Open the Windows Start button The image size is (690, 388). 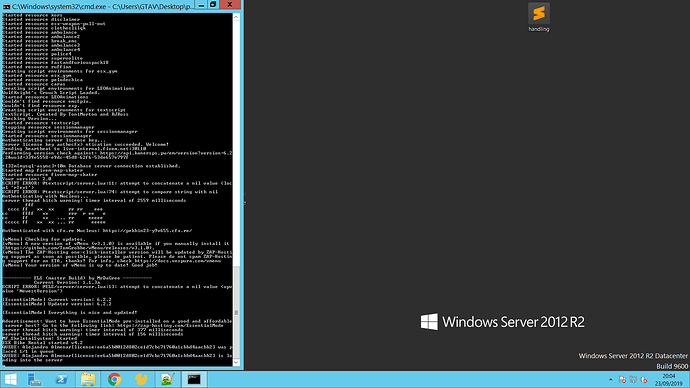[x=11, y=379]
